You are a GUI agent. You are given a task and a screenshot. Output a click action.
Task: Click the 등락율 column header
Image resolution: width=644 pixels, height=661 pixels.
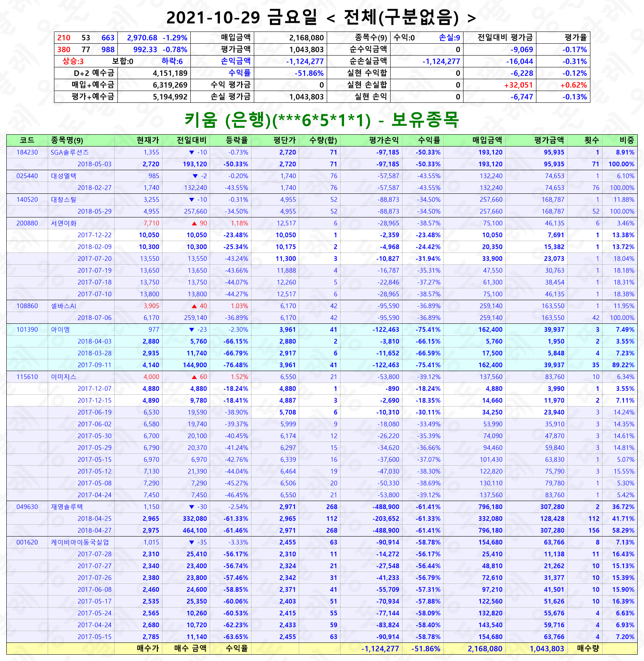coord(237,140)
